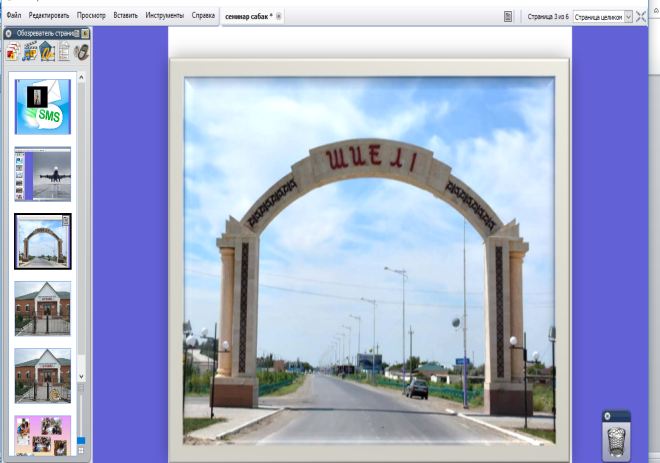Click the fullscreen arrows icon at top right
This screenshot has width=660, height=463.
[x=641, y=17]
